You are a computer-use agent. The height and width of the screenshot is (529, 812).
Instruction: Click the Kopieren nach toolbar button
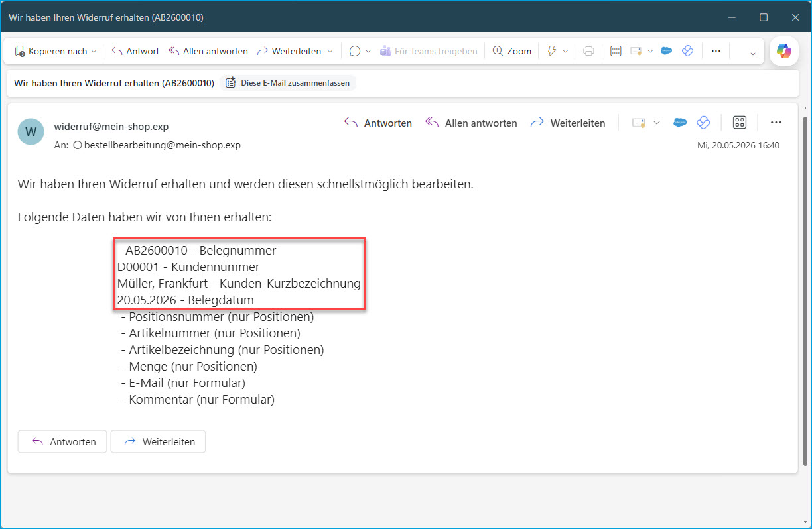50,51
